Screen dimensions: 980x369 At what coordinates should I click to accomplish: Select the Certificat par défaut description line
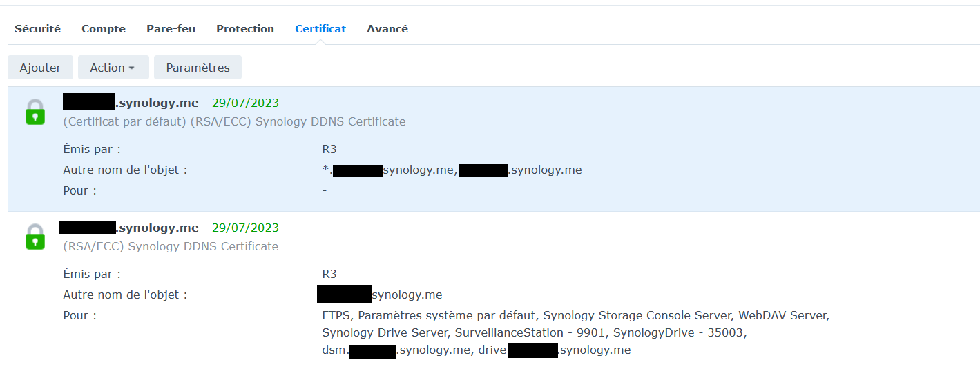click(x=234, y=122)
